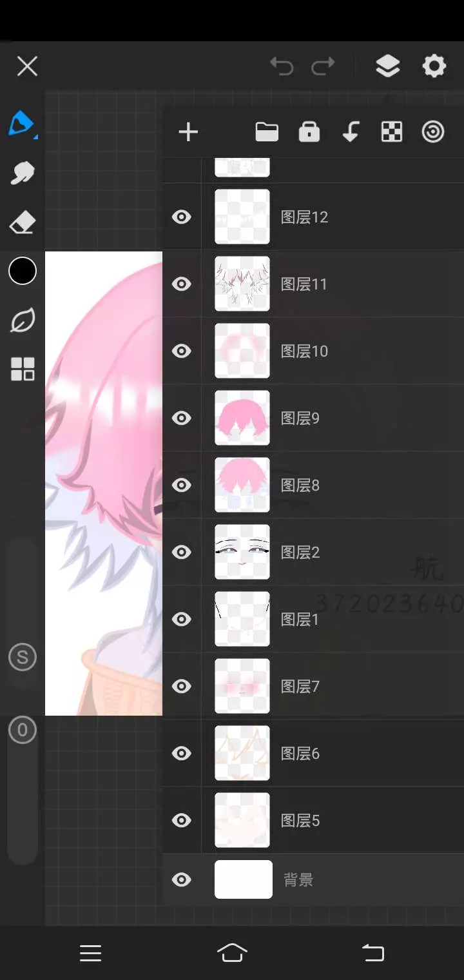The height and width of the screenshot is (980, 464).
Task: Open the black color swatch
Action: click(x=23, y=271)
